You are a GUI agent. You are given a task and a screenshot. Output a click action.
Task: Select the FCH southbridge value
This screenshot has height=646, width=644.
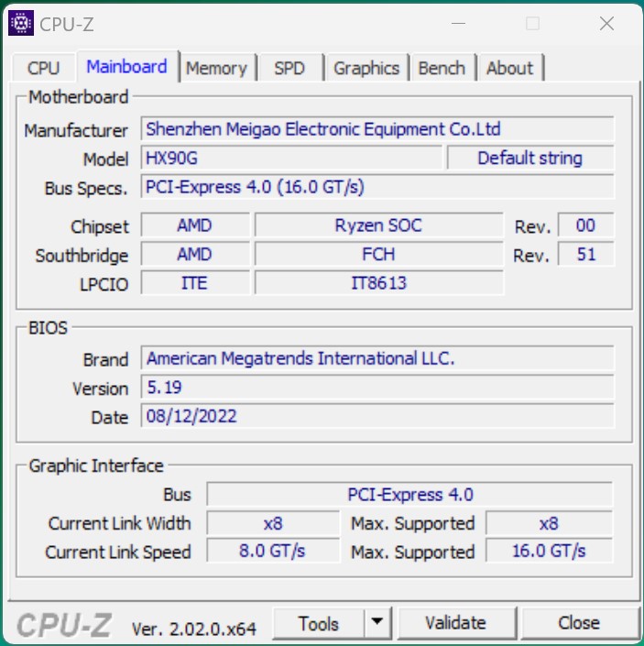(379, 254)
